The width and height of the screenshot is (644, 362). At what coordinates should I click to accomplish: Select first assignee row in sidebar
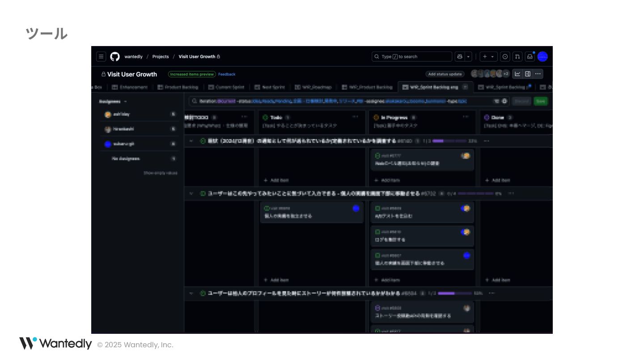pos(140,114)
